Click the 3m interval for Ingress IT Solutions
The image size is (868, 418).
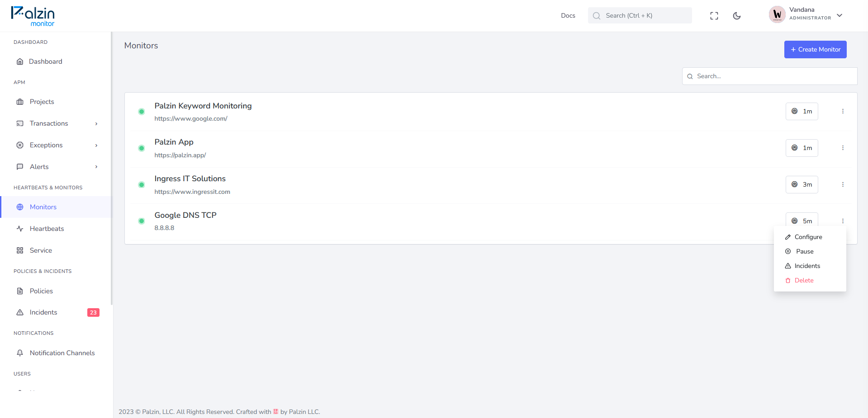pos(802,184)
